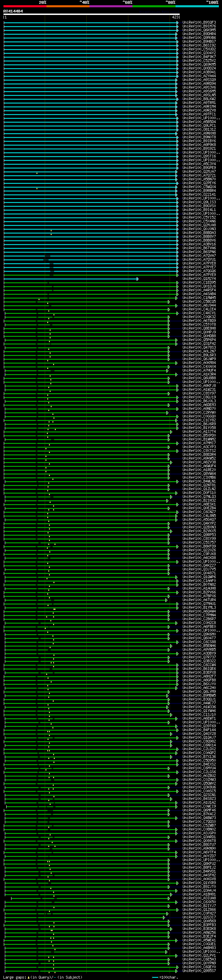The height and width of the screenshot is (980, 222).
Task: Click the UniRef100_Q9STI6 label
Action: 199,156
